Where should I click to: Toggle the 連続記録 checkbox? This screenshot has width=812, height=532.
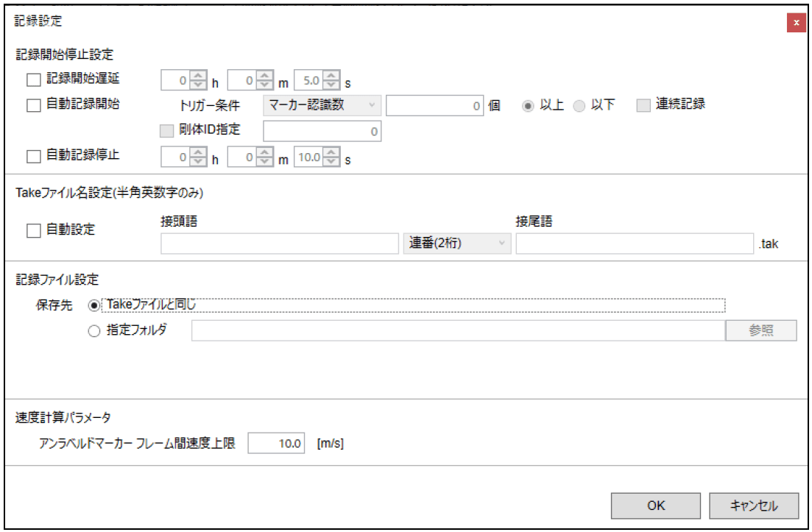pos(643,105)
